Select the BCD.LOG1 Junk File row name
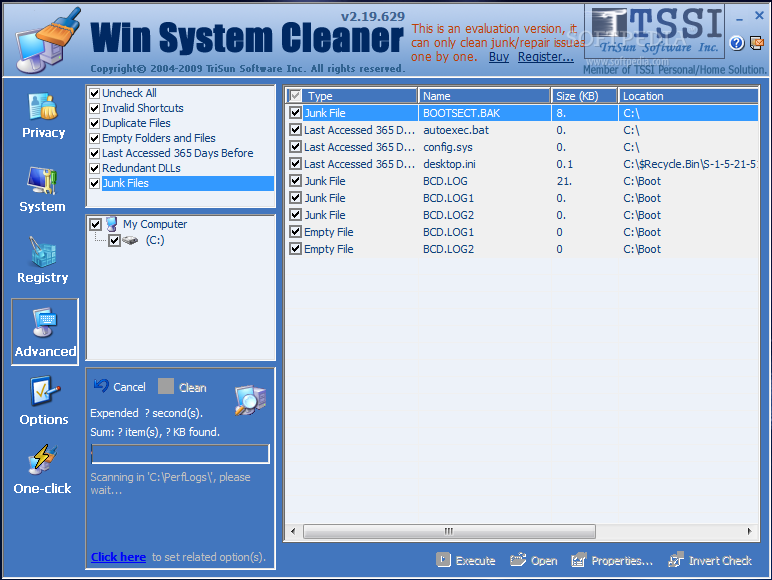The height and width of the screenshot is (580, 772). pos(448,198)
